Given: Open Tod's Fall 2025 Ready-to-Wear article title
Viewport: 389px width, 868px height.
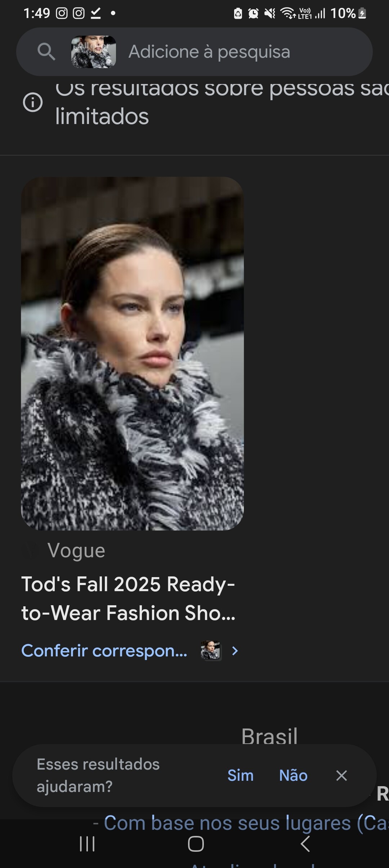Looking at the screenshot, I should point(129,598).
